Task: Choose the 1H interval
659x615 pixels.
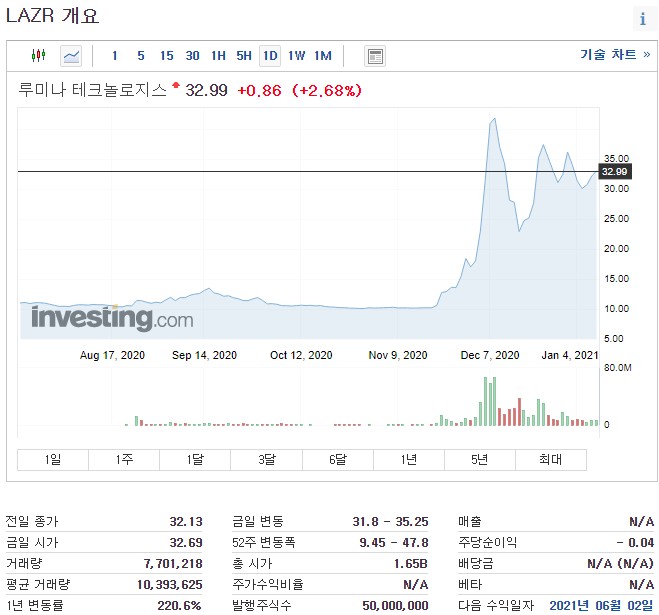Action: 218,56
